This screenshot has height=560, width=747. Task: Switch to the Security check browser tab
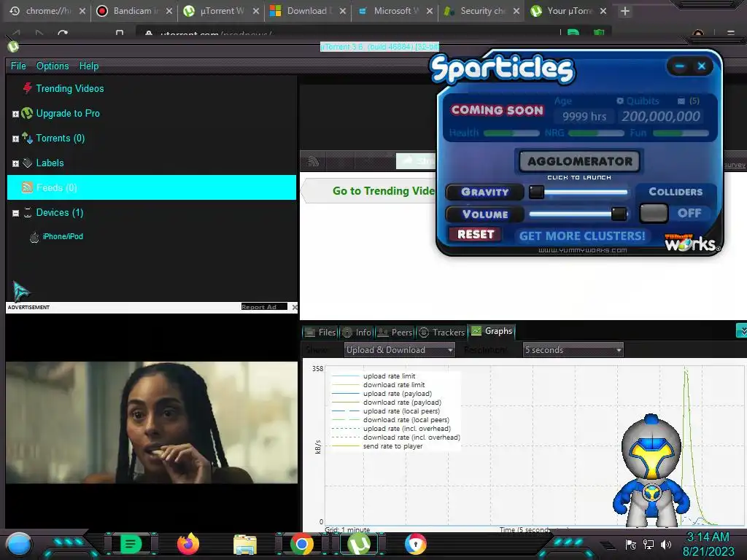click(481, 11)
